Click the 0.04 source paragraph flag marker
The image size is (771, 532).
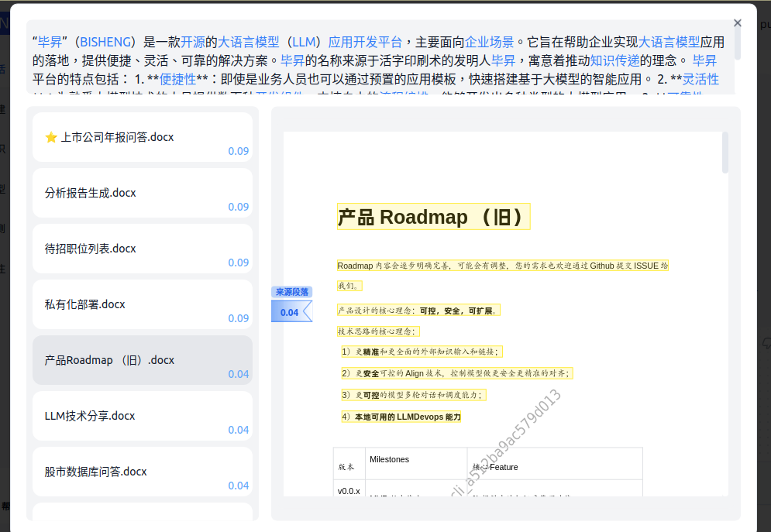tap(291, 312)
